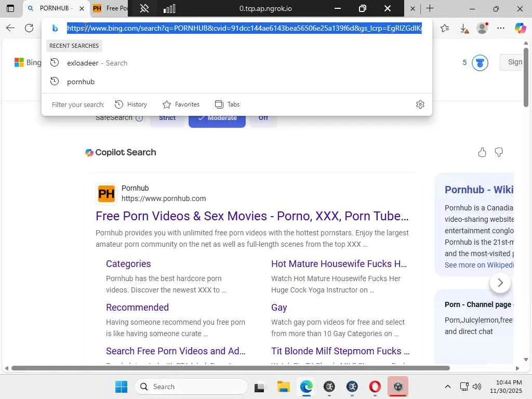This screenshot has width=532, height=399.
Task: Switch to the PORNHUB search tab
Action: click(x=51, y=8)
